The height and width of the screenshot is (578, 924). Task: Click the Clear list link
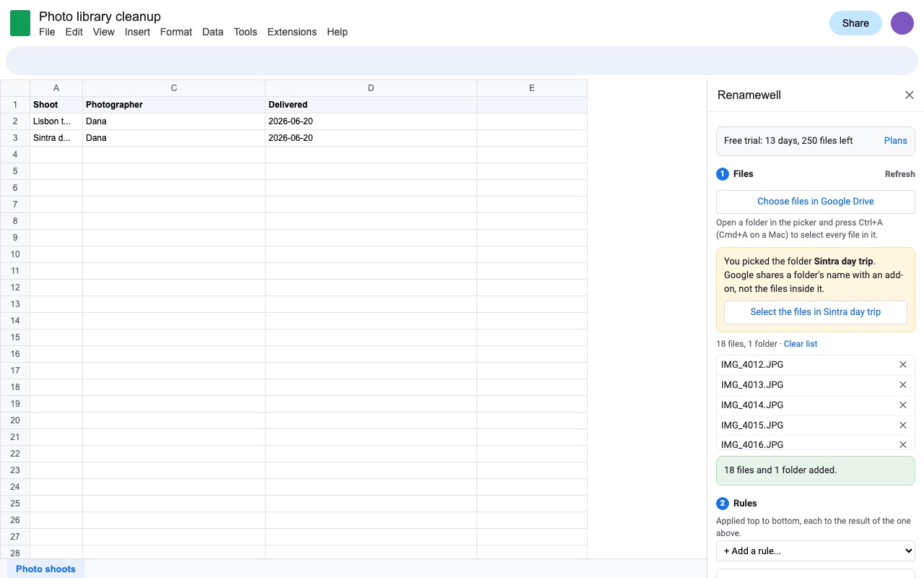[801, 344]
